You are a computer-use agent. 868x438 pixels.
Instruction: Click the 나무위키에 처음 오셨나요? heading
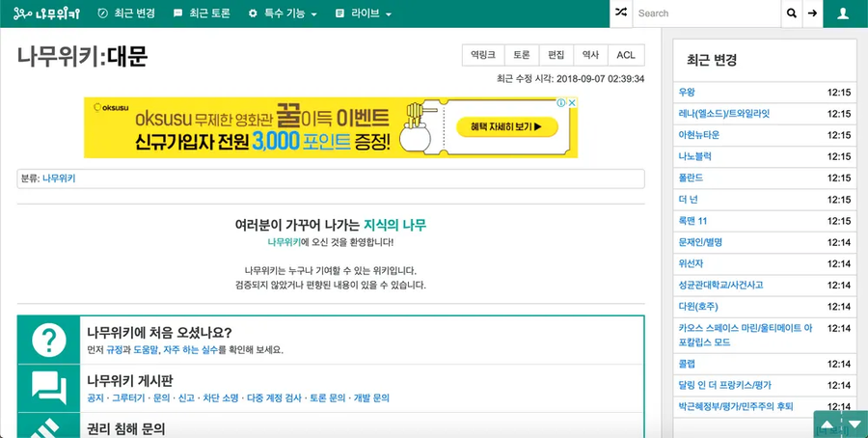tap(159, 333)
